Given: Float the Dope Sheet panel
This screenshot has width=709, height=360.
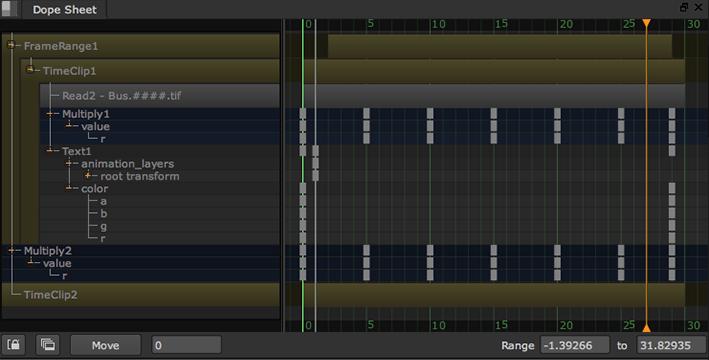Looking at the screenshot, I should click(684, 7).
